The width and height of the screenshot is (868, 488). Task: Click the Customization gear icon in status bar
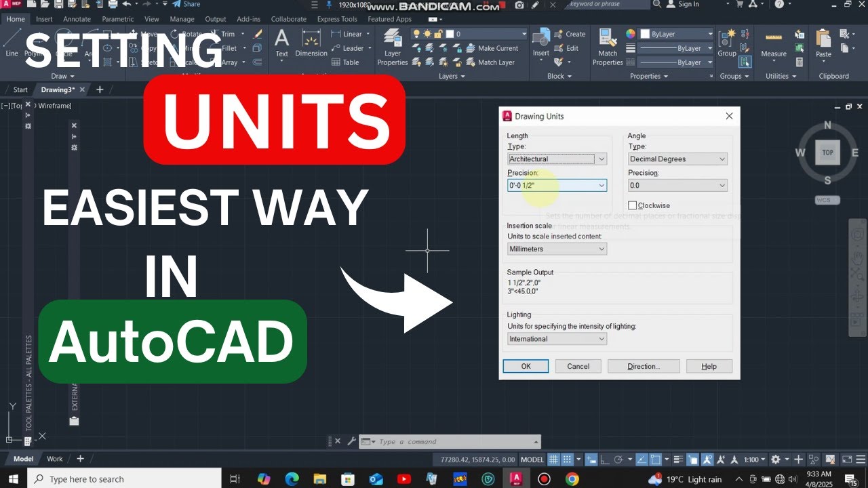pyautogui.click(x=776, y=460)
